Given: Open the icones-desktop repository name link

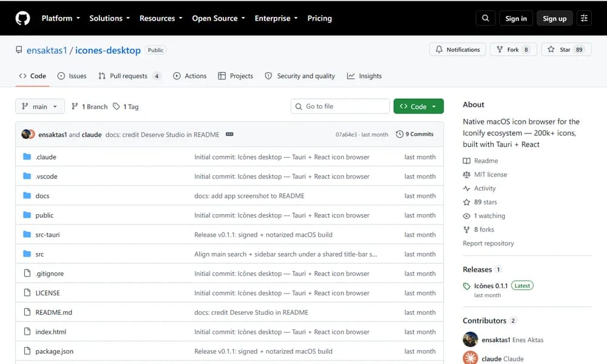Looking at the screenshot, I should (107, 50).
